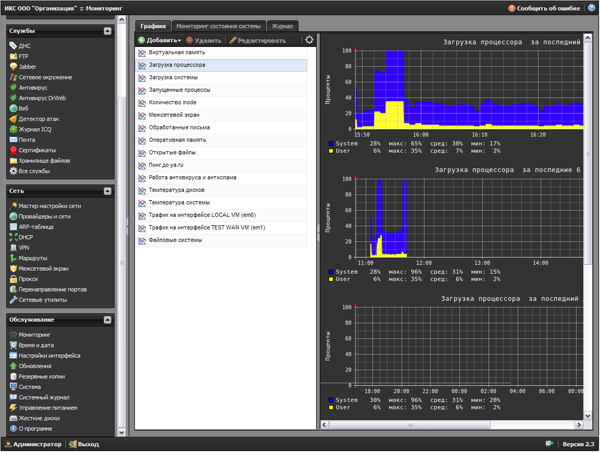The image size is (600, 452).
Task: Click the gear settings icon in graph toolbar
Action: pyautogui.click(x=309, y=40)
